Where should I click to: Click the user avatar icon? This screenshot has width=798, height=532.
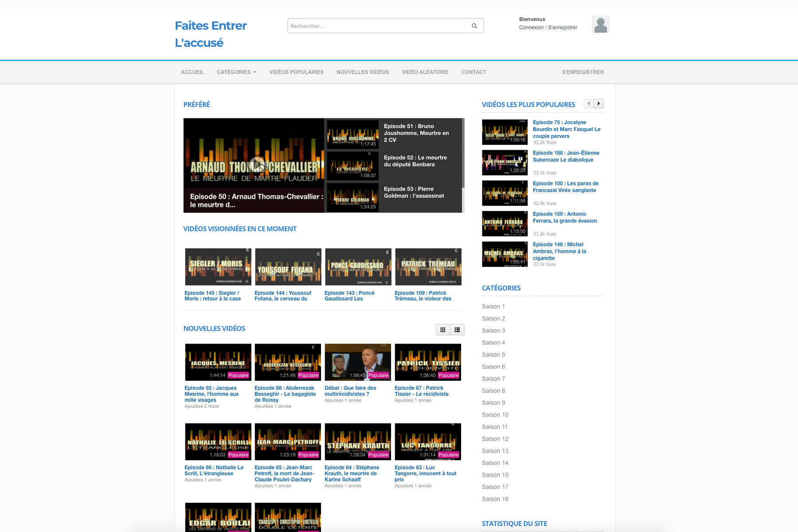tap(601, 24)
